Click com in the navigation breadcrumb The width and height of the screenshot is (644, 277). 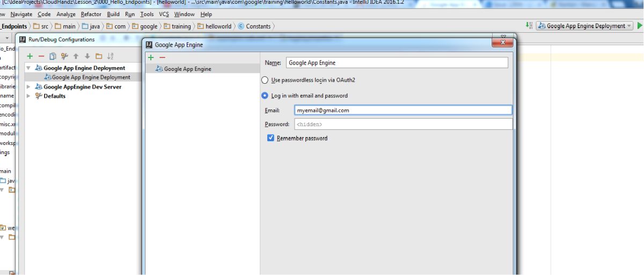coord(116,26)
